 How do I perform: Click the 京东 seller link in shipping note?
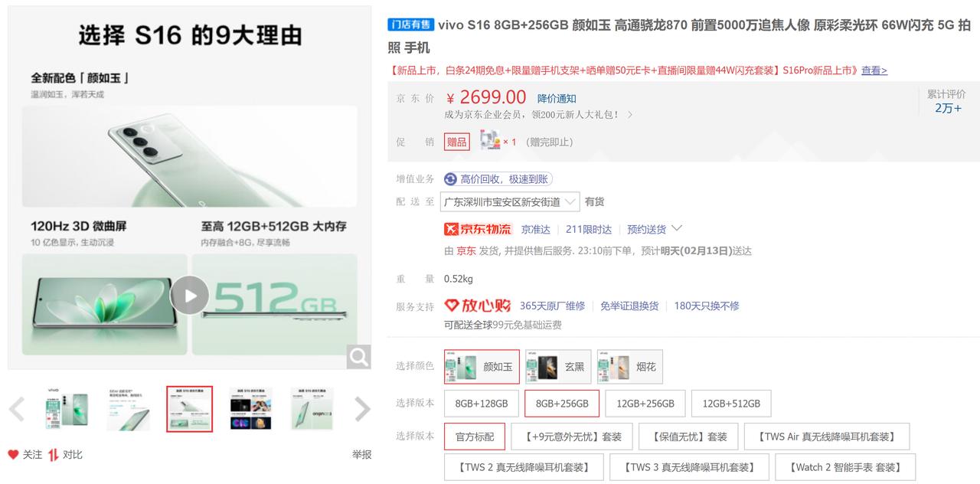click(466, 250)
